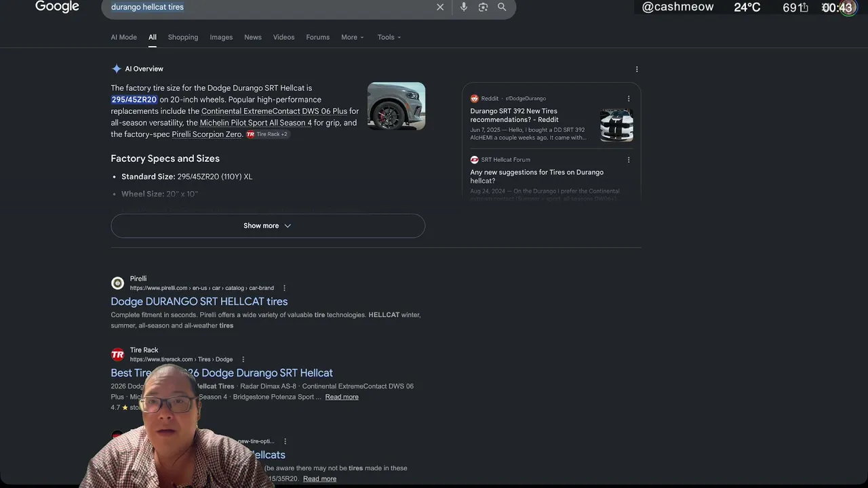Screen dimensions: 868x488
Task: Open 'Dodge DURANGO SRT HELLCAT tires' Pirelli result
Action: coord(199,302)
